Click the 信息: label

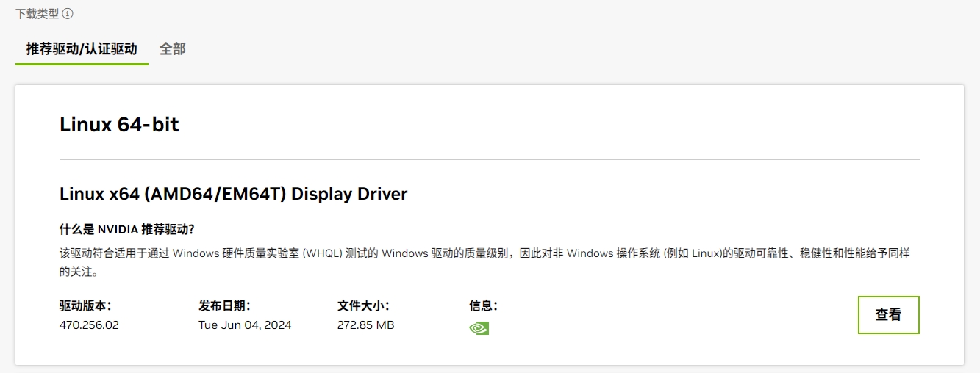click(x=484, y=305)
